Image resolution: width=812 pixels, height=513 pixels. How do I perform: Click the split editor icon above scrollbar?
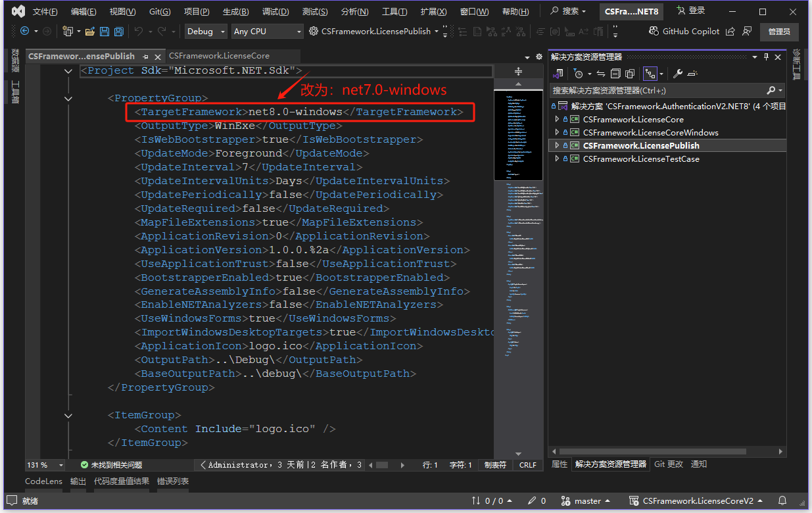(x=518, y=71)
